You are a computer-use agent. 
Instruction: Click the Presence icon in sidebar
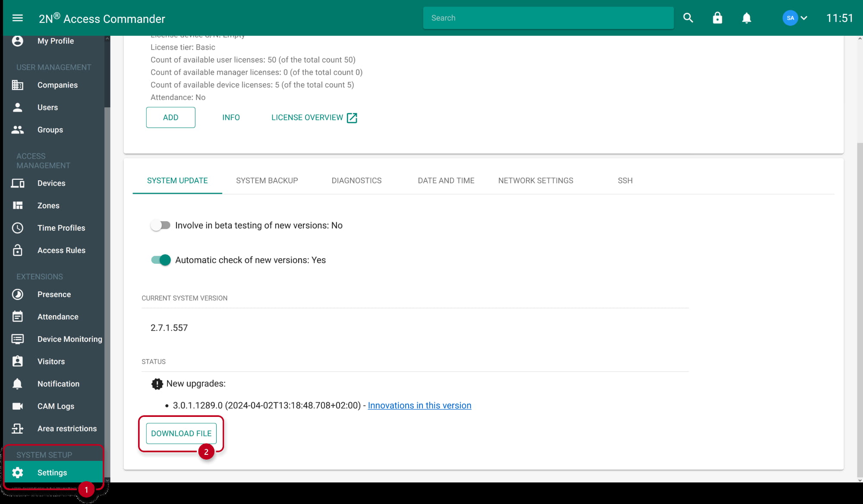pos(18,294)
